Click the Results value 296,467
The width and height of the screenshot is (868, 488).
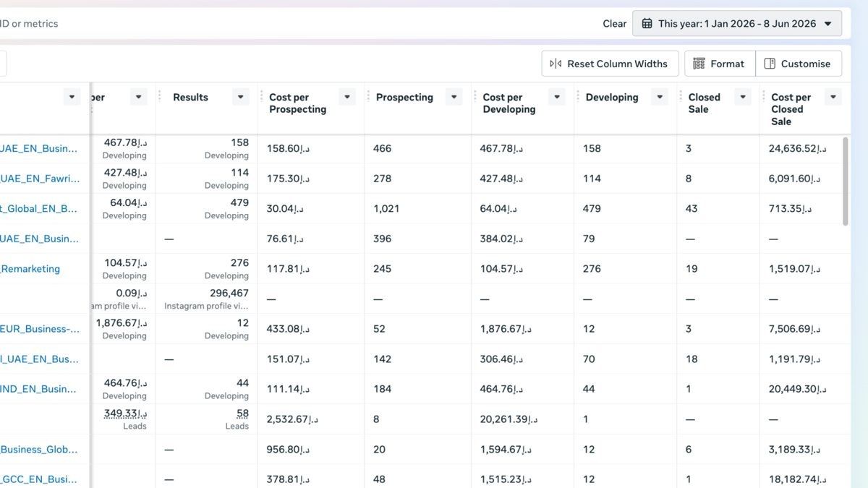coord(229,293)
